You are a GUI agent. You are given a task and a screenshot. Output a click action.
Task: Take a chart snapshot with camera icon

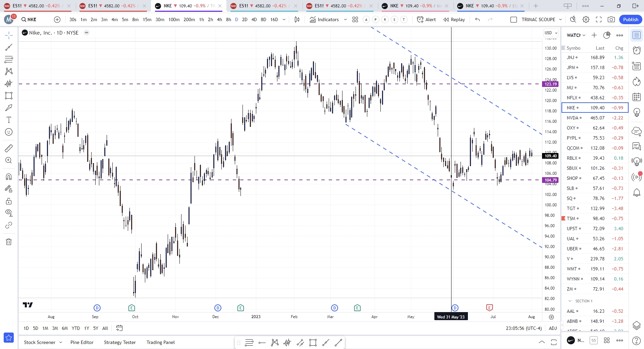[x=611, y=19]
